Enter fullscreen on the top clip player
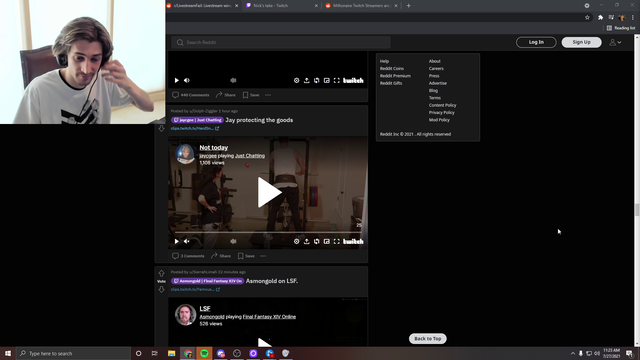The height and width of the screenshot is (360, 640). [x=337, y=80]
